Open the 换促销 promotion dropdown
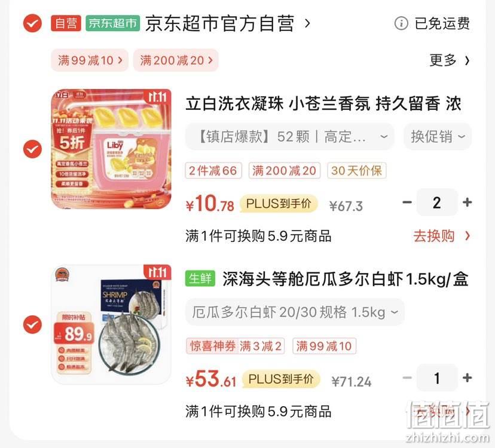The height and width of the screenshot is (448, 495). 438,137
